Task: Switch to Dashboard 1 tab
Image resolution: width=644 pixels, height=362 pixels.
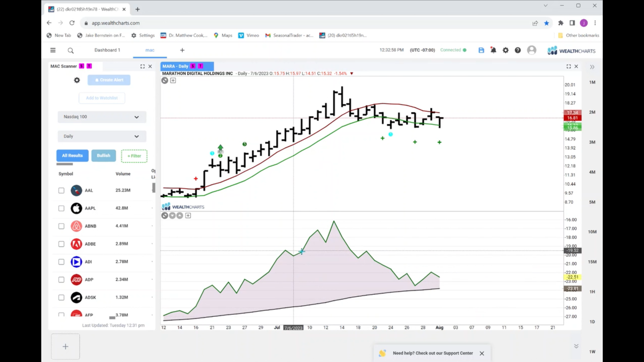Action: [x=107, y=50]
